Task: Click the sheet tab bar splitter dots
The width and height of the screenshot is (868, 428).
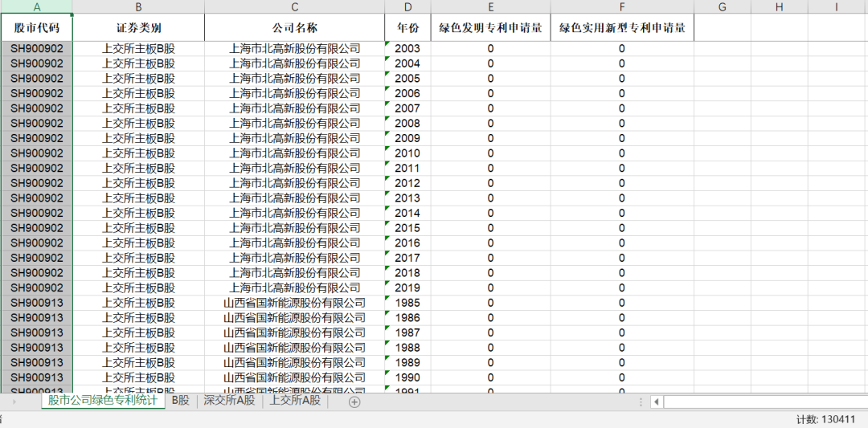Action: point(641,402)
